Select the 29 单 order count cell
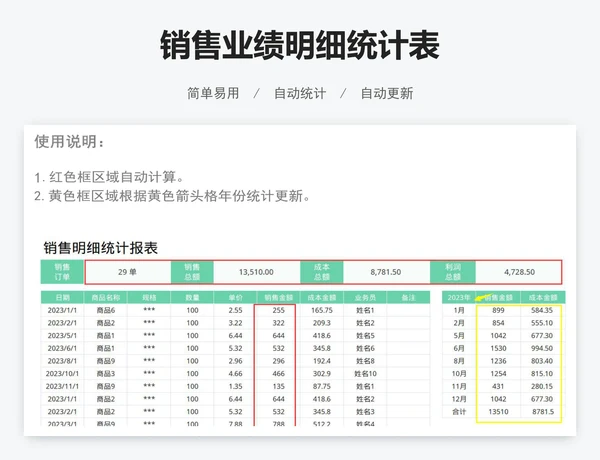 pyautogui.click(x=127, y=272)
